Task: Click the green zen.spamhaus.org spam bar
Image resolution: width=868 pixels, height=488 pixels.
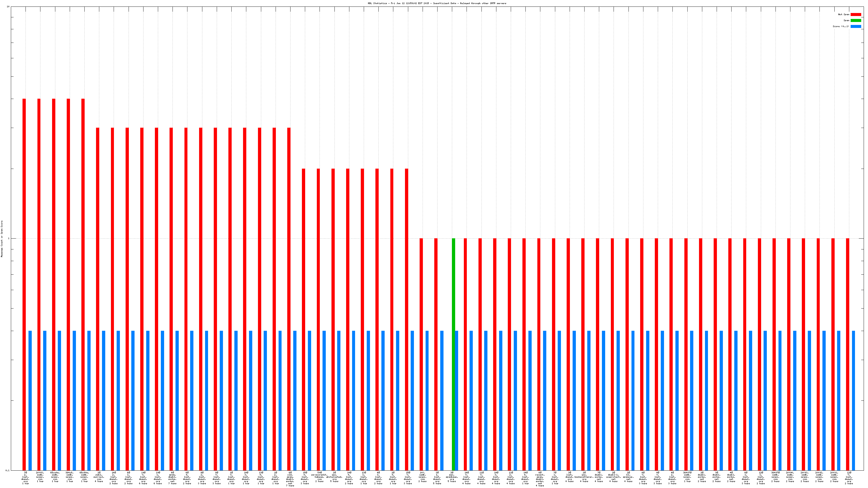Action: point(453,354)
